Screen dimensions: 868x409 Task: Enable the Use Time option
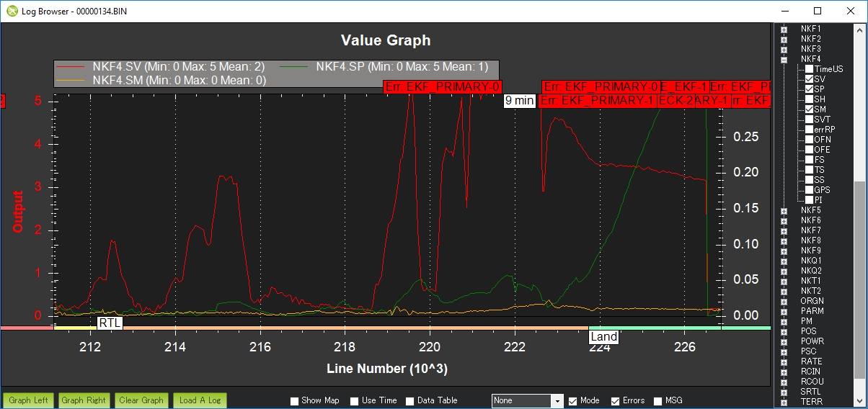pos(355,401)
